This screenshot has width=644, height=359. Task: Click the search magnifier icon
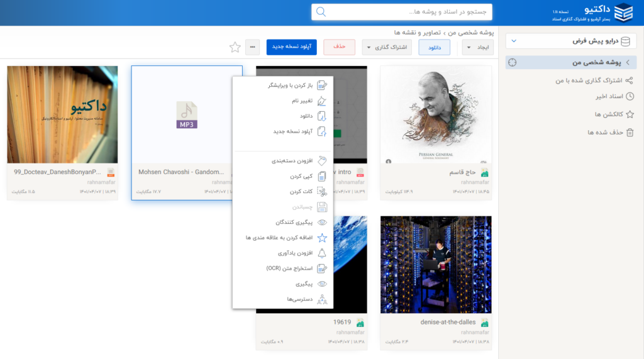321,12
